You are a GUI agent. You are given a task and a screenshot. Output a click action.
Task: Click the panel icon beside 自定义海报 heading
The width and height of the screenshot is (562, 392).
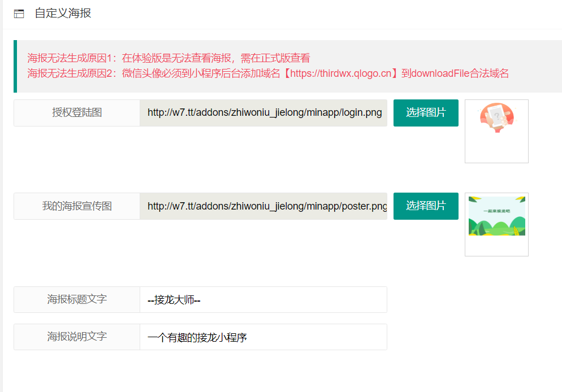point(19,14)
